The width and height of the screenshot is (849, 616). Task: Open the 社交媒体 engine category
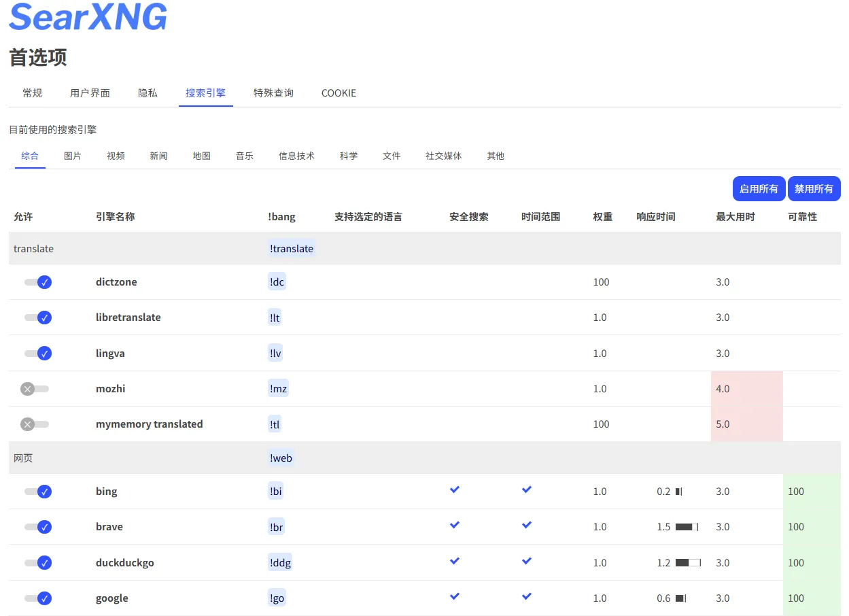point(444,156)
